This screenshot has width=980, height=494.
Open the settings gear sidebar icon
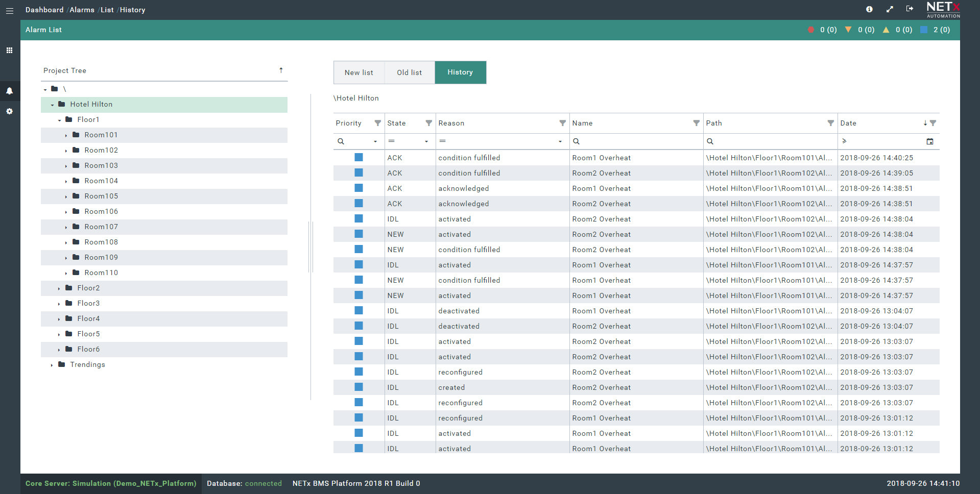pos(9,111)
